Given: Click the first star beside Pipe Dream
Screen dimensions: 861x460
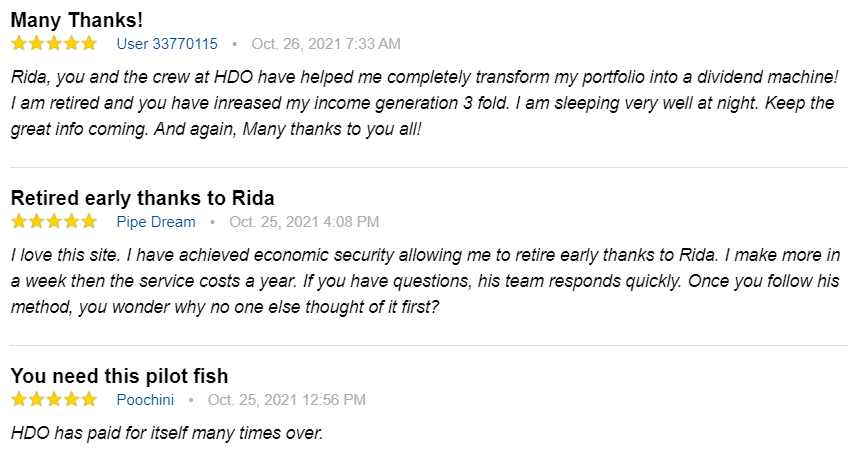Looking at the screenshot, I should 18,221.
